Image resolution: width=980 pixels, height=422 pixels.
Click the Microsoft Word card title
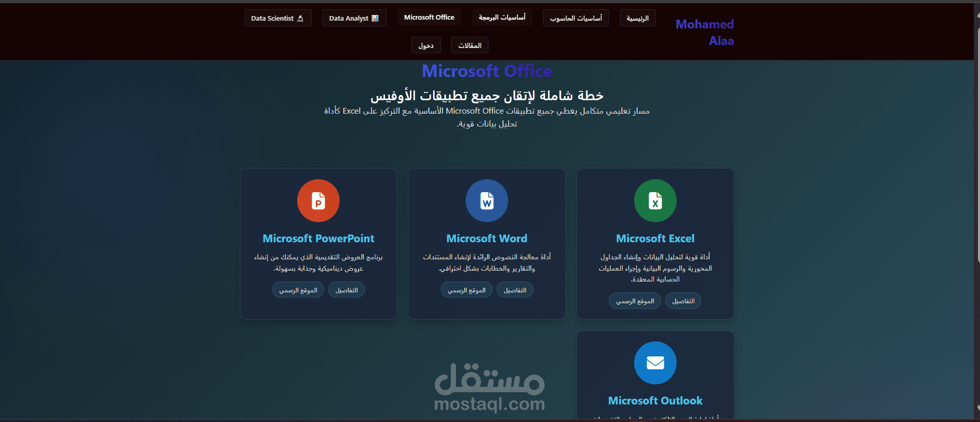point(487,239)
